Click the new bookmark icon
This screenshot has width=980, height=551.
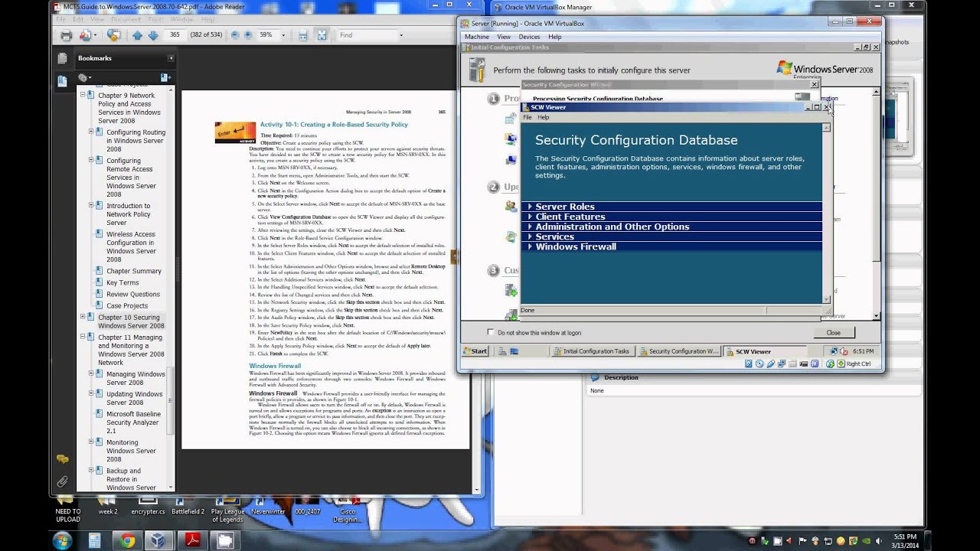[165, 77]
